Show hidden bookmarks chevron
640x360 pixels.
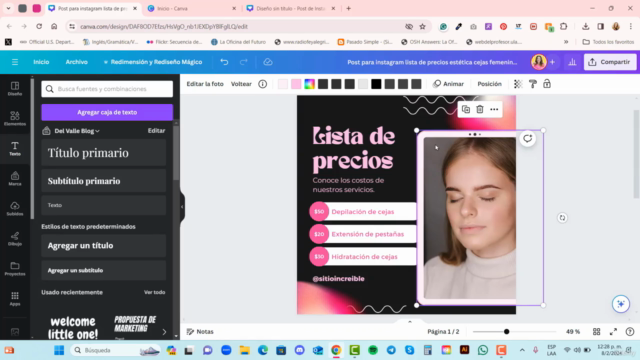point(566,42)
